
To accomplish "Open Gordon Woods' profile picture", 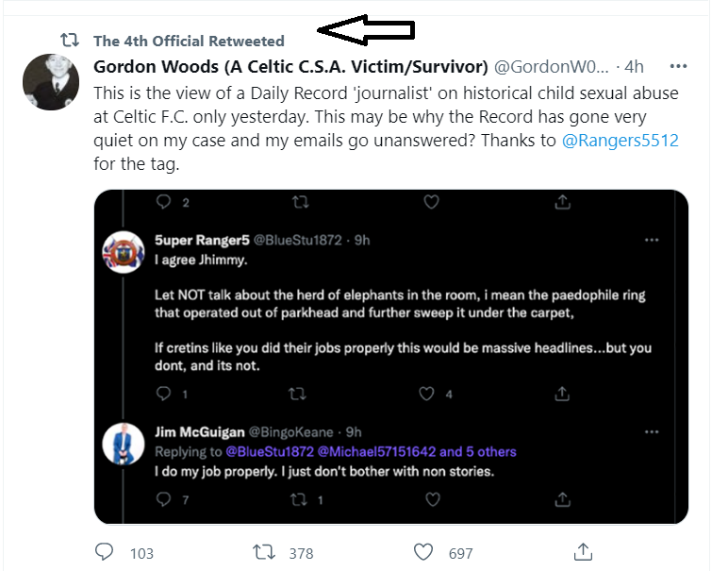I will (51, 82).
